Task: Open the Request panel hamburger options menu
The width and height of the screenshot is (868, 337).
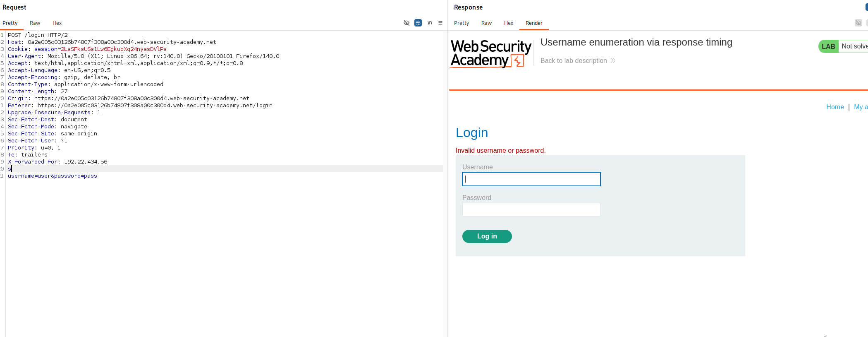Action: tap(440, 23)
